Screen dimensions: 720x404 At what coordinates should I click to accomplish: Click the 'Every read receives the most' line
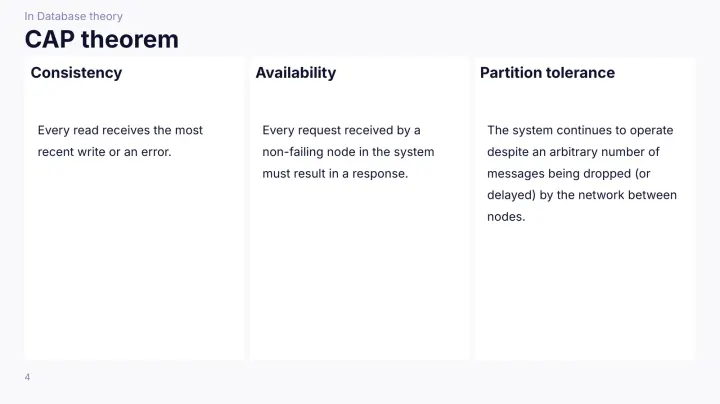(120, 130)
